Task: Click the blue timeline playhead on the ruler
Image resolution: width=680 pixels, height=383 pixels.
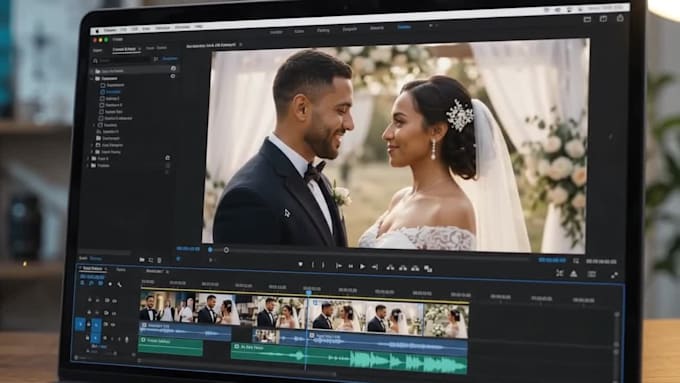Action: pyautogui.click(x=309, y=293)
